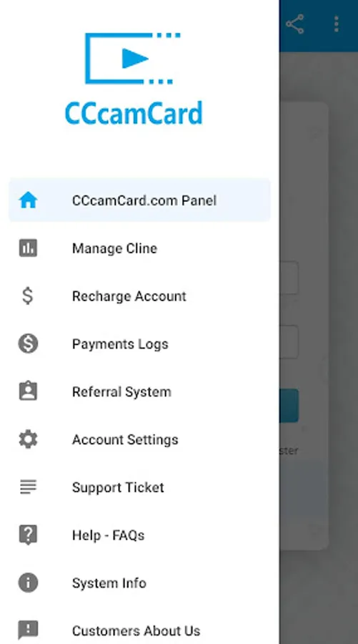Click the share icon in top bar
The width and height of the screenshot is (358, 644).
[295, 24]
